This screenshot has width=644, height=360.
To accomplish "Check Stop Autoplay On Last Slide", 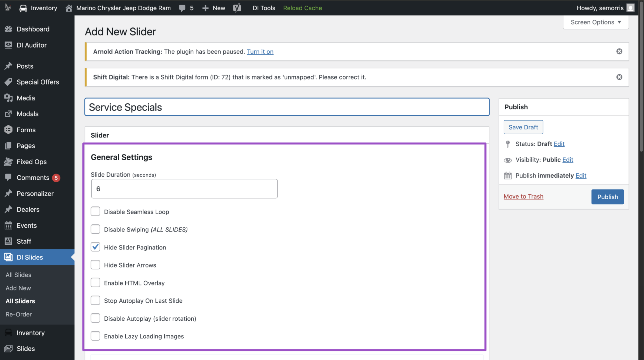I will point(95,300).
